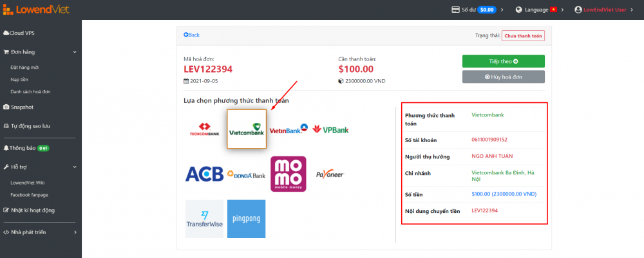This screenshot has width=644, height=258.
Task: Select Techcombank payment method
Action: tap(205, 129)
